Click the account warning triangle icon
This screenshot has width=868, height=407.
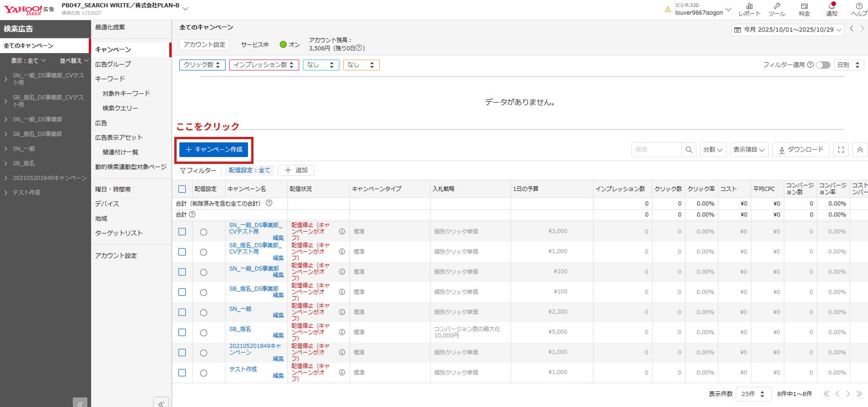[668, 9]
